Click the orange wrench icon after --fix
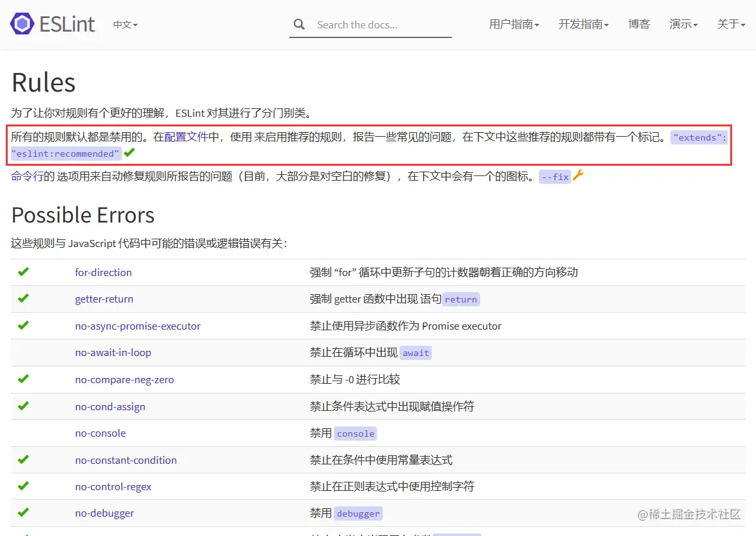The height and width of the screenshot is (536, 756). (578, 175)
